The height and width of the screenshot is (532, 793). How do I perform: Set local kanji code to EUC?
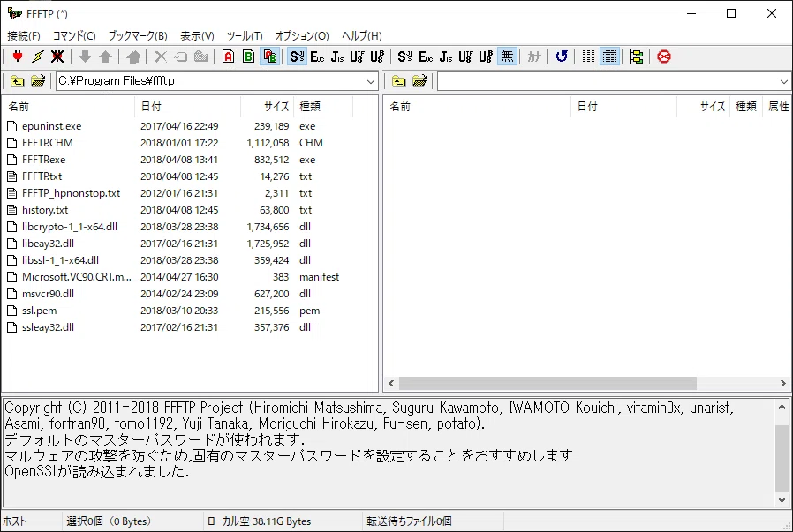point(317,56)
